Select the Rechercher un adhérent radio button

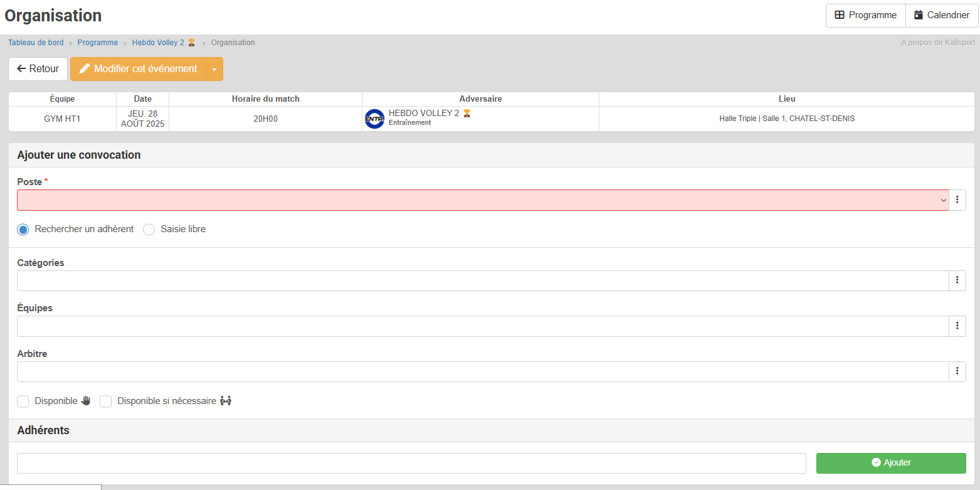pyautogui.click(x=23, y=230)
